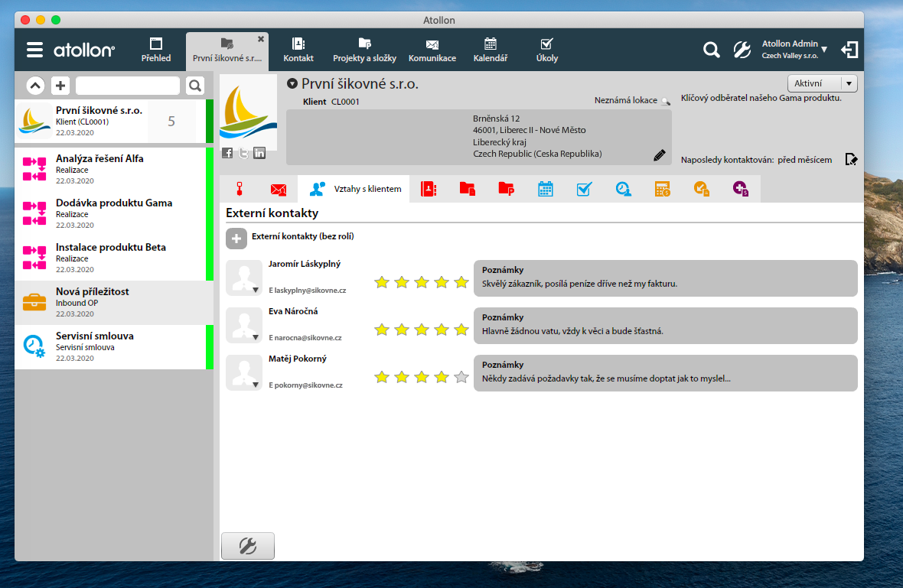Switch to the Kalendář tab
903x588 pixels.
(x=491, y=50)
